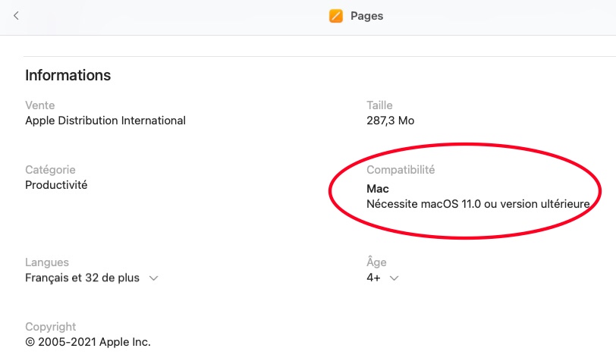
Task: Click 'Nécessite macOS 11.0 ou version ultérieure'
Action: (x=478, y=203)
